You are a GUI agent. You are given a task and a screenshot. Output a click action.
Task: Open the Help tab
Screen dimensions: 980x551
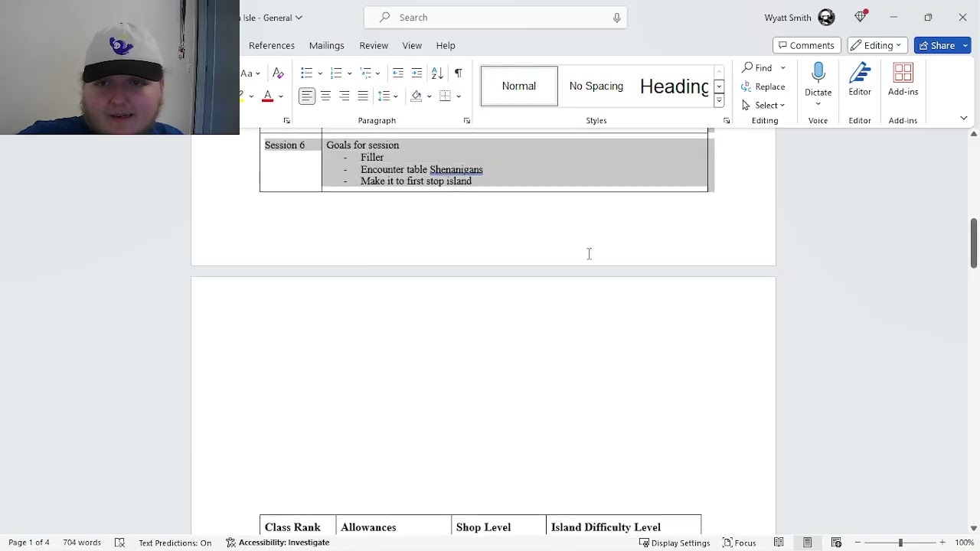click(446, 45)
